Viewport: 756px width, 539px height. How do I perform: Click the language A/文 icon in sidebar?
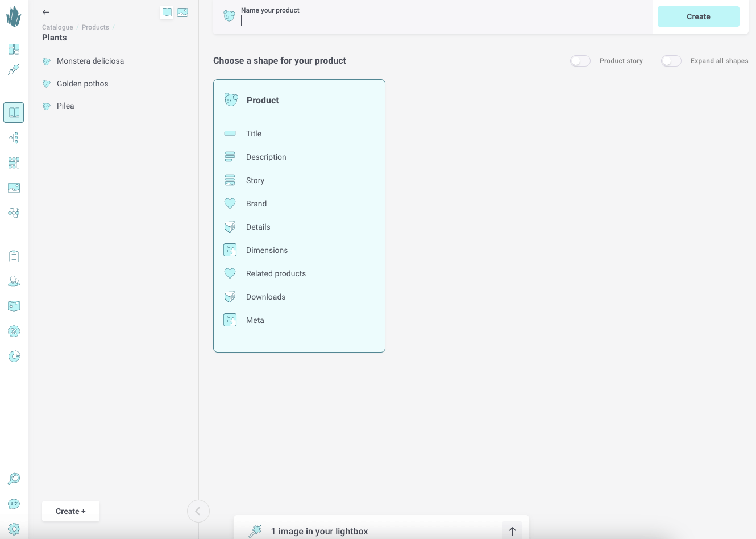point(14,504)
